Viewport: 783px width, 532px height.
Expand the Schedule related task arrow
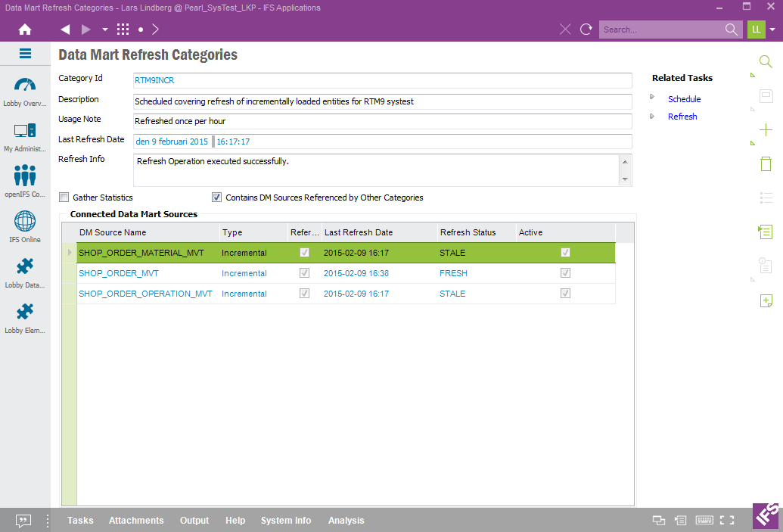[x=652, y=98]
